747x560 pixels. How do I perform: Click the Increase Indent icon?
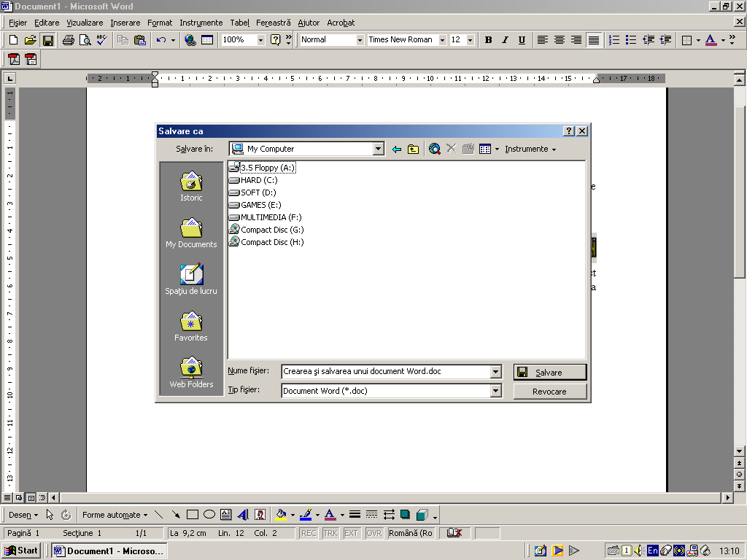click(665, 40)
